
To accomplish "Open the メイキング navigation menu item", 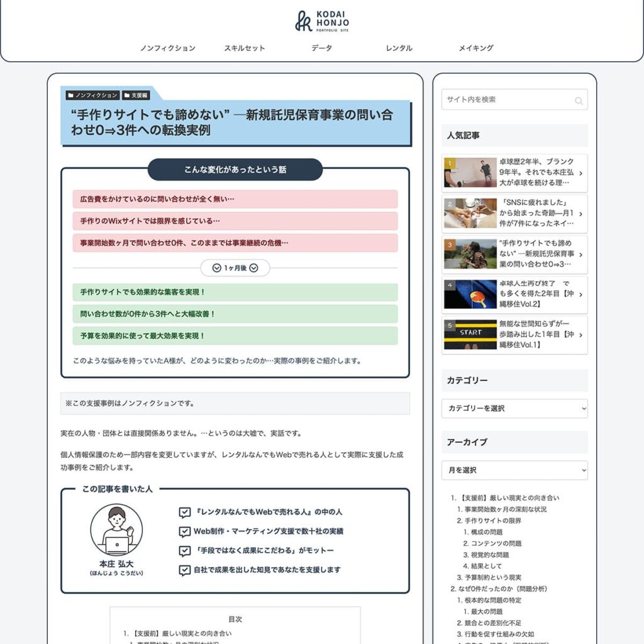I will (476, 48).
